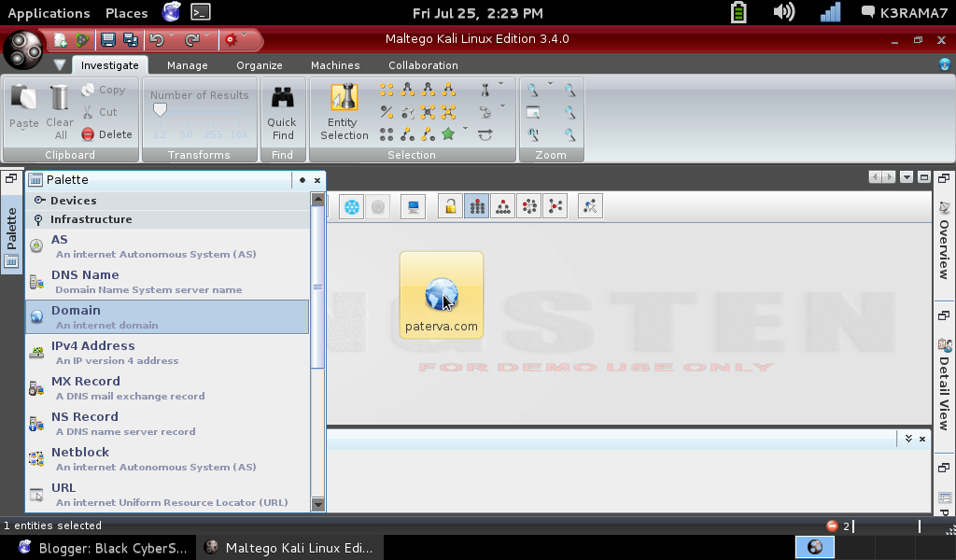Click the chess piece select-by-type icon
This screenshot has height=560, width=956.
coord(485,91)
